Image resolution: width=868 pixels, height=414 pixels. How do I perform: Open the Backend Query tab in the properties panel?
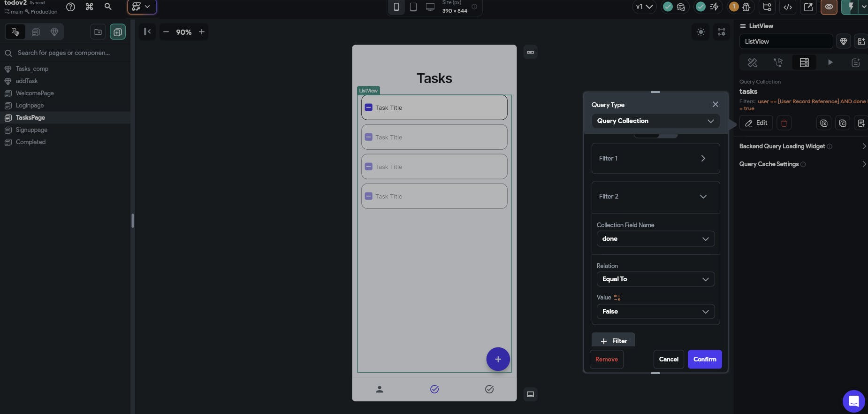coord(804,62)
